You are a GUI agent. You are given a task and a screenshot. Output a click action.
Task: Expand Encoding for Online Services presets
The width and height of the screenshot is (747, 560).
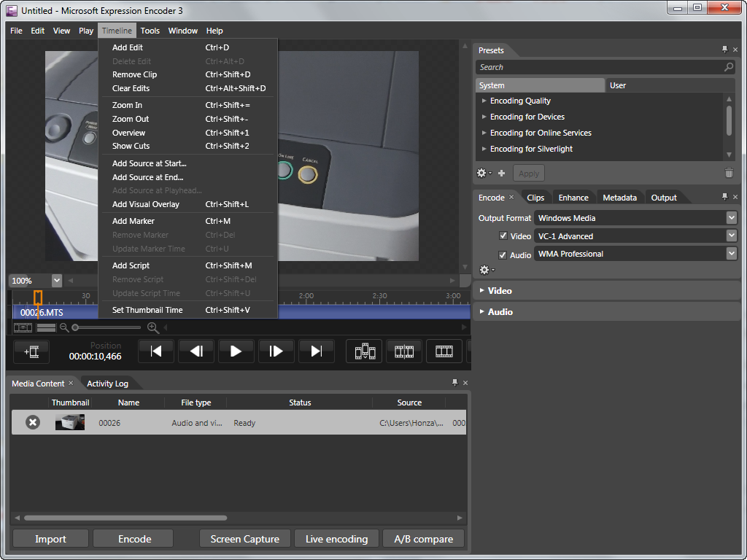pyautogui.click(x=484, y=133)
